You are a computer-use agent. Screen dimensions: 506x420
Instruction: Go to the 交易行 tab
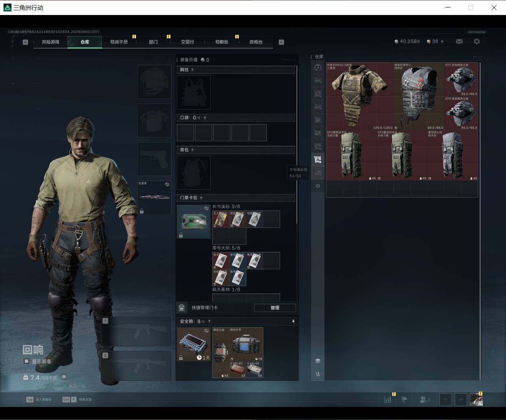click(187, 42)
